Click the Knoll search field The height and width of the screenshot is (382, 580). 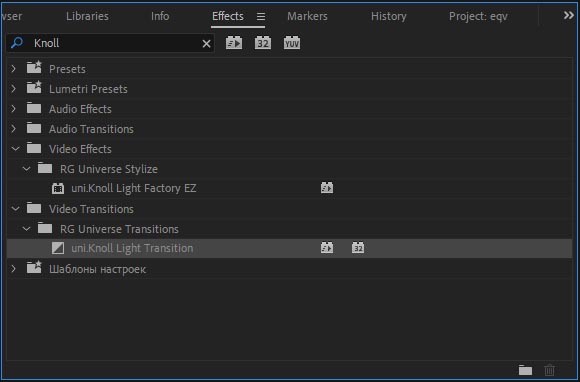pos(110,43)
